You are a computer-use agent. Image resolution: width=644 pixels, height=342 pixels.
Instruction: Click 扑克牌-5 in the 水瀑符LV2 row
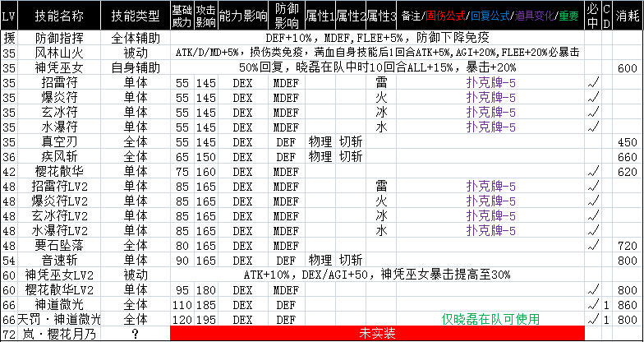[x=490, y=230]
